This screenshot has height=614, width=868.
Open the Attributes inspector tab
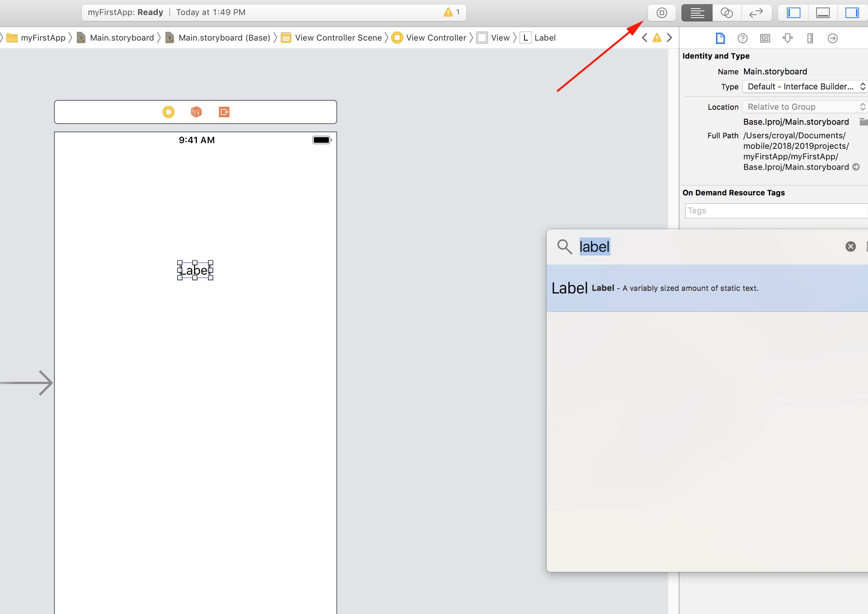pyautogui.click(x=788, y=38)
